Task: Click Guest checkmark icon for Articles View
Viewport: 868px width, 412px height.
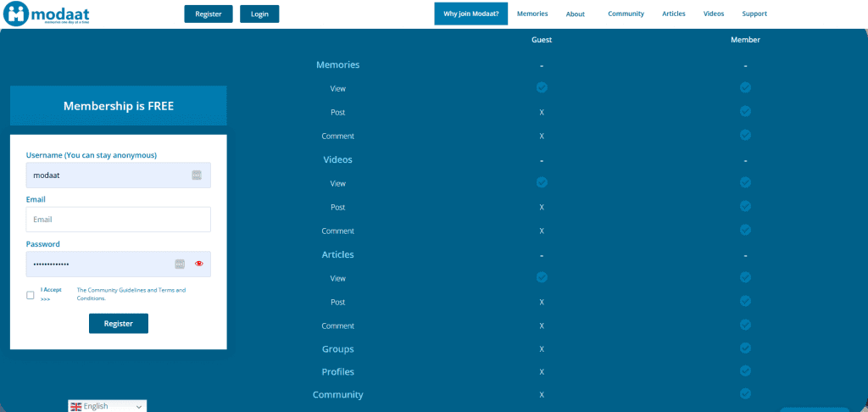Action: [542, 277]
